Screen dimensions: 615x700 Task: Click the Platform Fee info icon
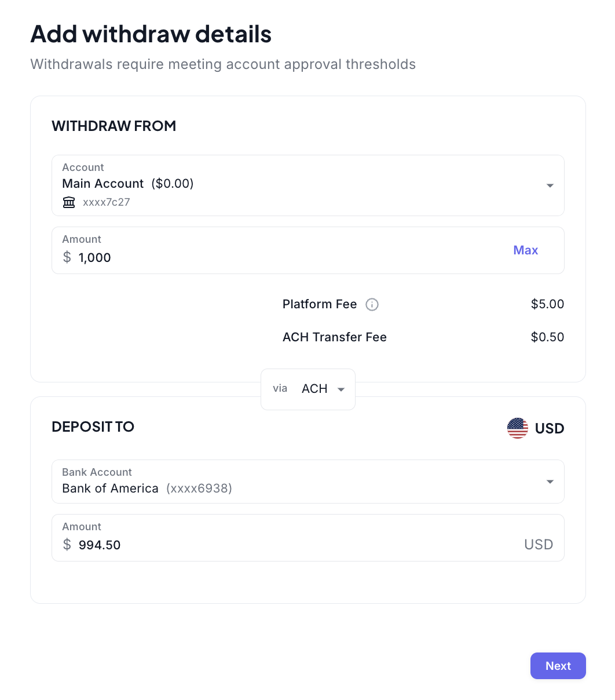click(x=372, y=305)
